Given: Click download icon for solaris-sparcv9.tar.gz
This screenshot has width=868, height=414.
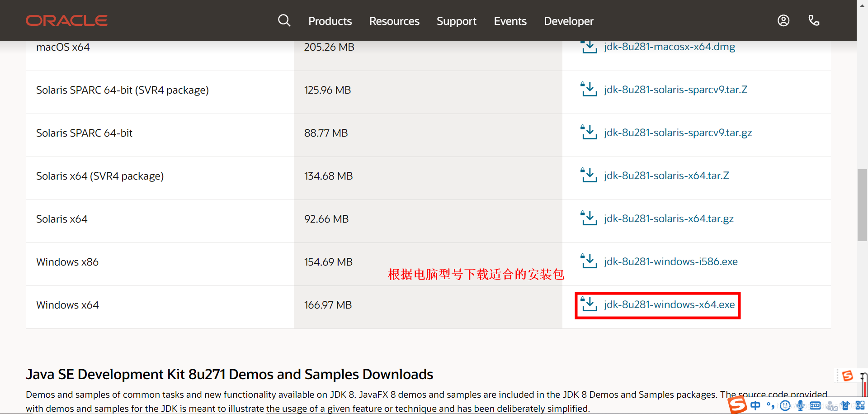Looking at the screenshot, I should [589, 132].
